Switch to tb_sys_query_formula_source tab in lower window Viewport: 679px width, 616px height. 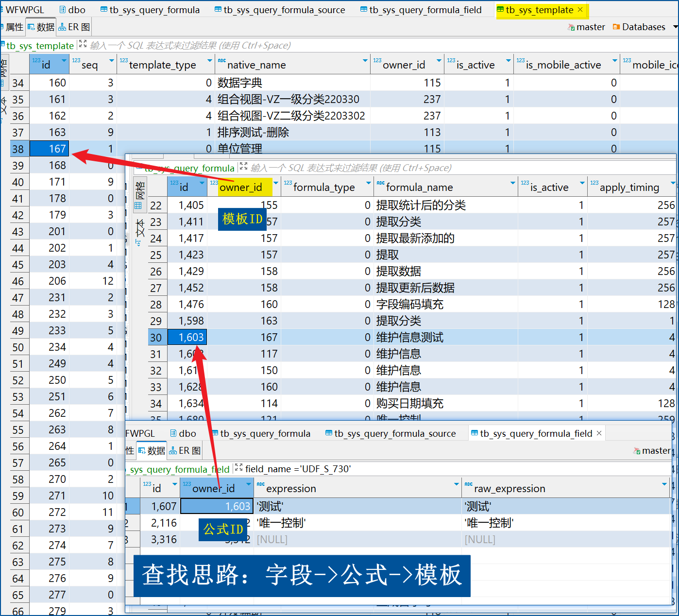pos(390,433)
